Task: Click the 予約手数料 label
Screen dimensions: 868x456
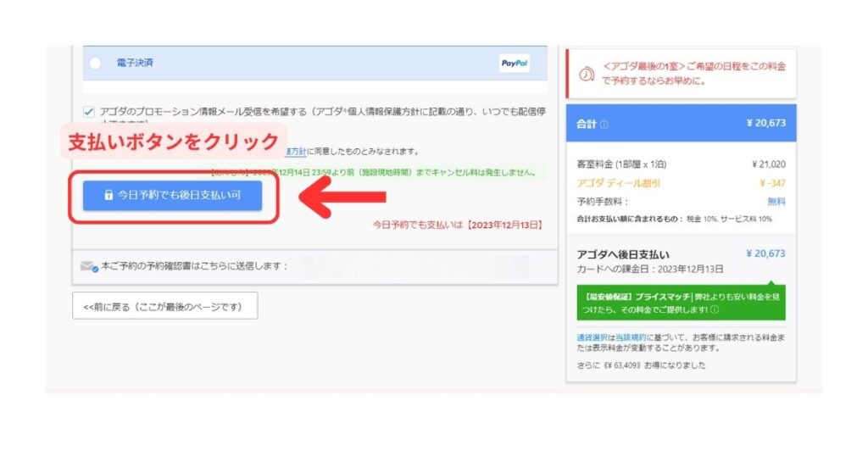Action: coord(603,202)
